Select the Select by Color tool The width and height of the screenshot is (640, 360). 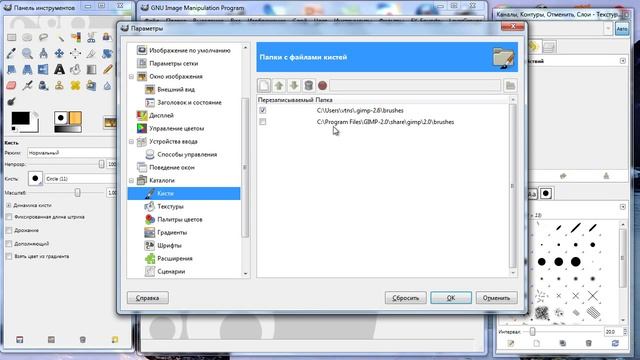tap(76, 38)
